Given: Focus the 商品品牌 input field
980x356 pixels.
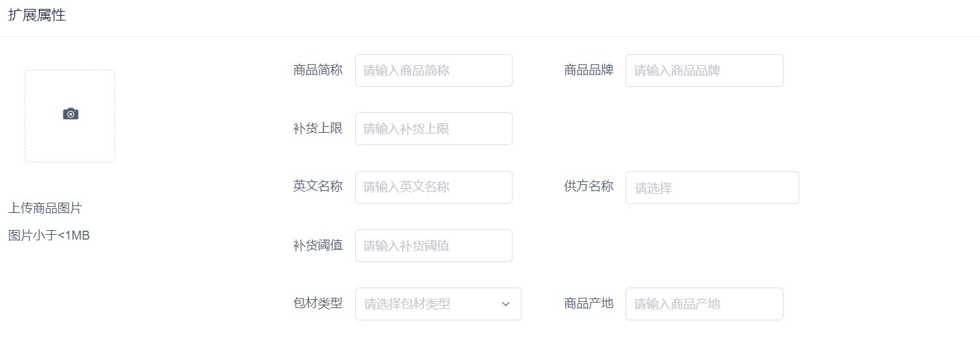Looking at the screenshot, I should click(704, 71).
